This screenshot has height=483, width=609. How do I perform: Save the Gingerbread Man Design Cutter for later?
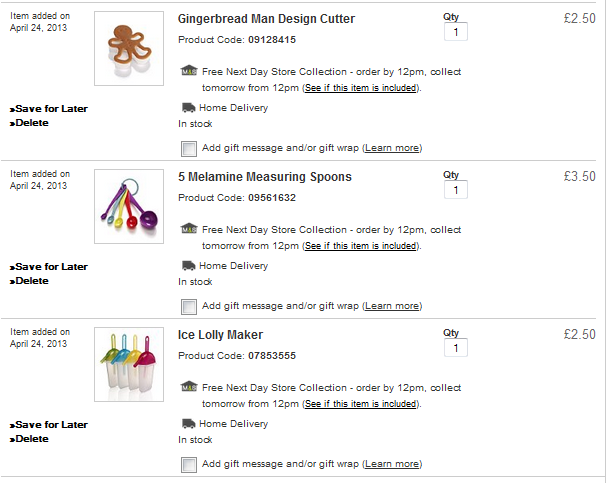pyautogui.click(x=51, y=109)
